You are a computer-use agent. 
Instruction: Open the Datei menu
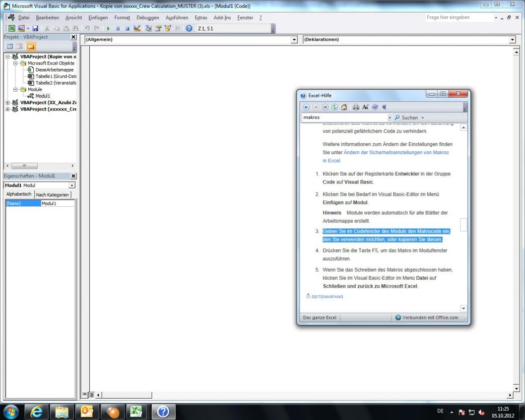coord(24,18)
